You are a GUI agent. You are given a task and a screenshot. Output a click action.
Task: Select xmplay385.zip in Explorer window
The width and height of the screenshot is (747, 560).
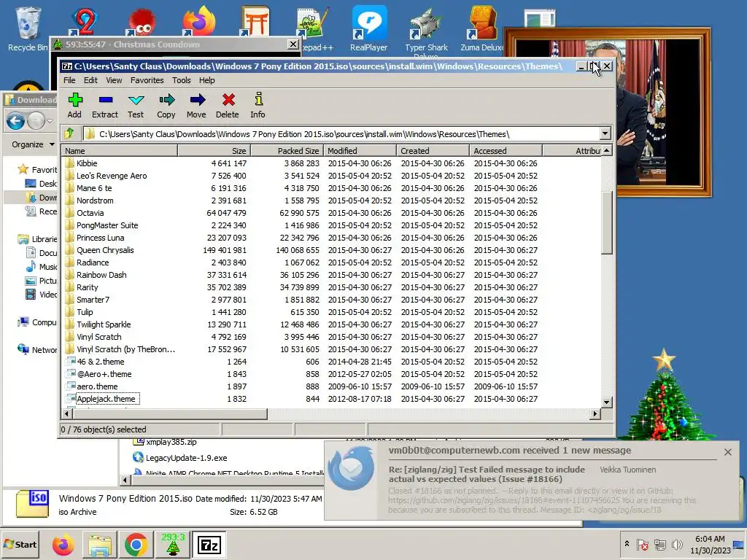coord(171,442)
